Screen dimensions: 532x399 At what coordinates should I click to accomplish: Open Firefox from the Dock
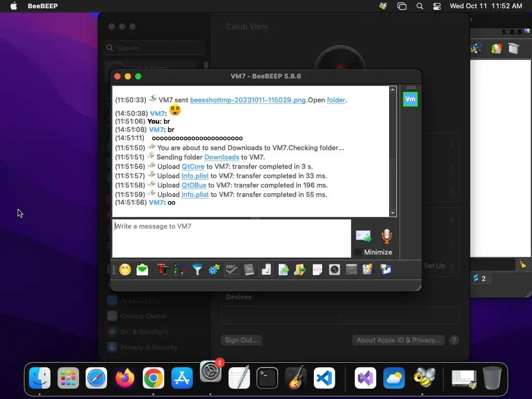[125, 378]
